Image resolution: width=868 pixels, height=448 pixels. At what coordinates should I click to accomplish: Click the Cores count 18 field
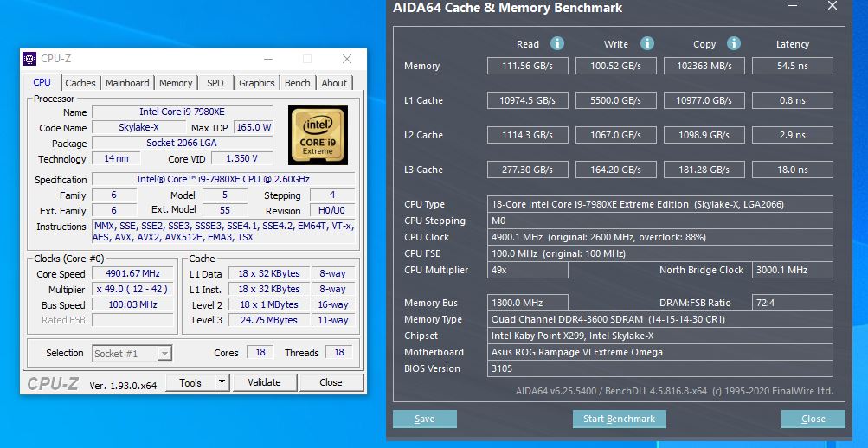[260, 353]
